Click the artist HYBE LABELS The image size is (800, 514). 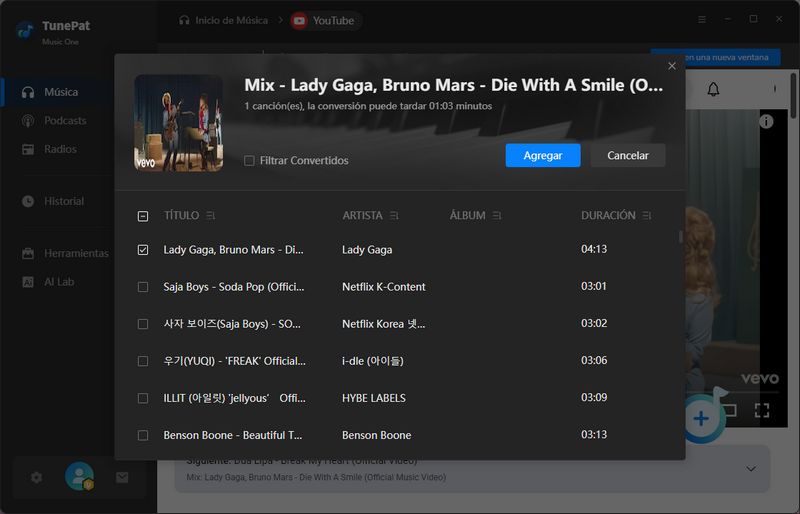[x=374, y=398]
